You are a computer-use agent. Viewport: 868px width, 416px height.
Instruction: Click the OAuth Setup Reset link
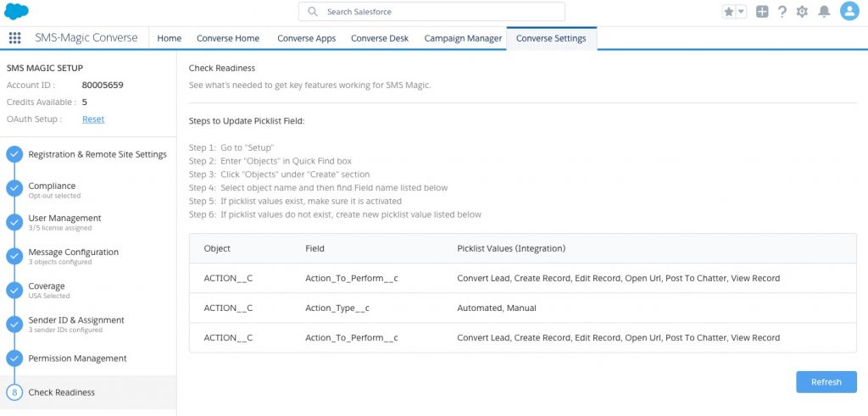click(x=93, y=119)
